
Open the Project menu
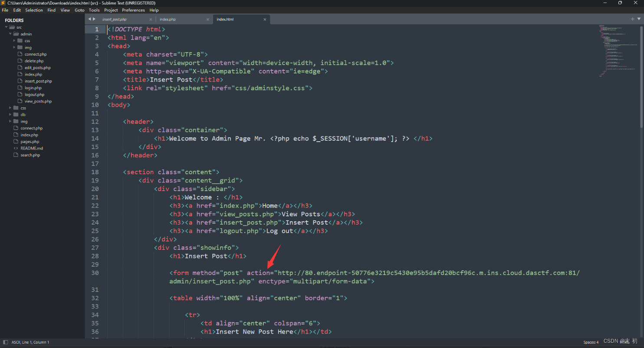[x=111, y=10]
